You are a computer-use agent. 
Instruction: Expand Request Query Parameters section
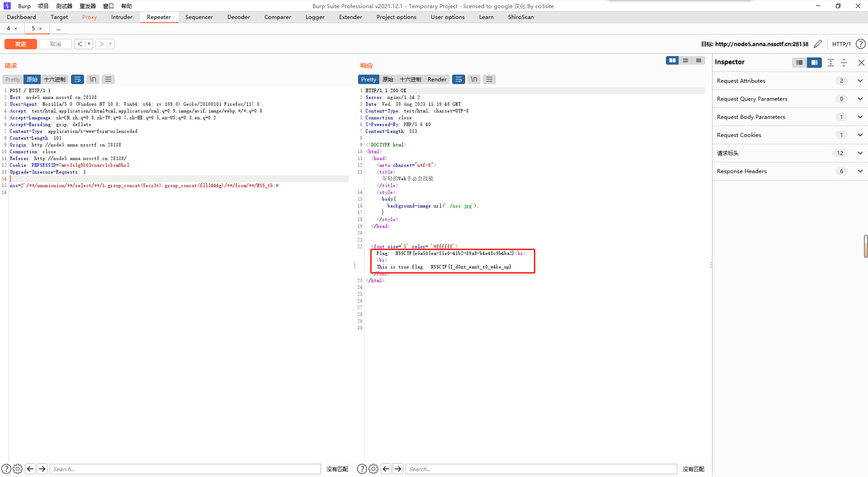[790, 99]
